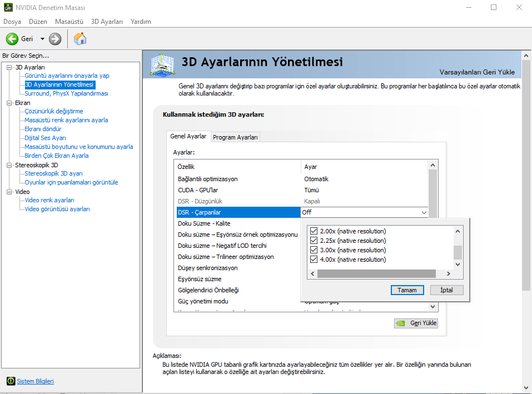Image resolution: width=532 pixels, height=394 pixels.
Task: Collapse the Video tree node
Action: click(9, 192)
